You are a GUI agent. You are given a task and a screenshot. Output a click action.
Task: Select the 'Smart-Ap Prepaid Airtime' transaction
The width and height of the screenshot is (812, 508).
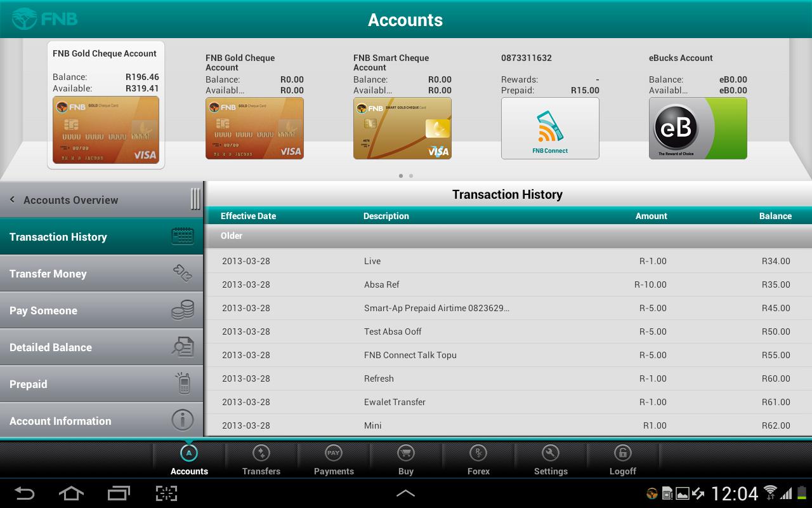click(x=436, y=308)
